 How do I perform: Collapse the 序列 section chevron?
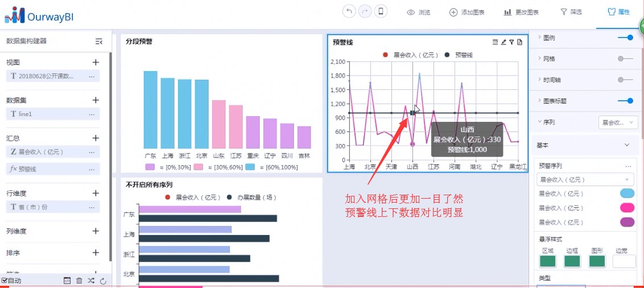(540, 122)
